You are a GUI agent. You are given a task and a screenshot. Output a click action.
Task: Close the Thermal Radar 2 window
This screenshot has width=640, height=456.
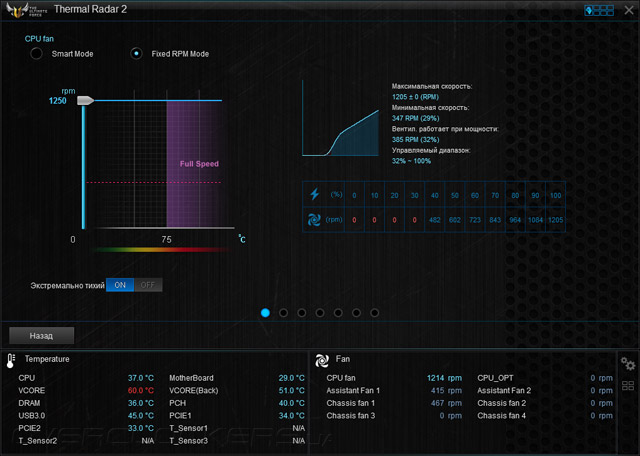tap(629, 10)
